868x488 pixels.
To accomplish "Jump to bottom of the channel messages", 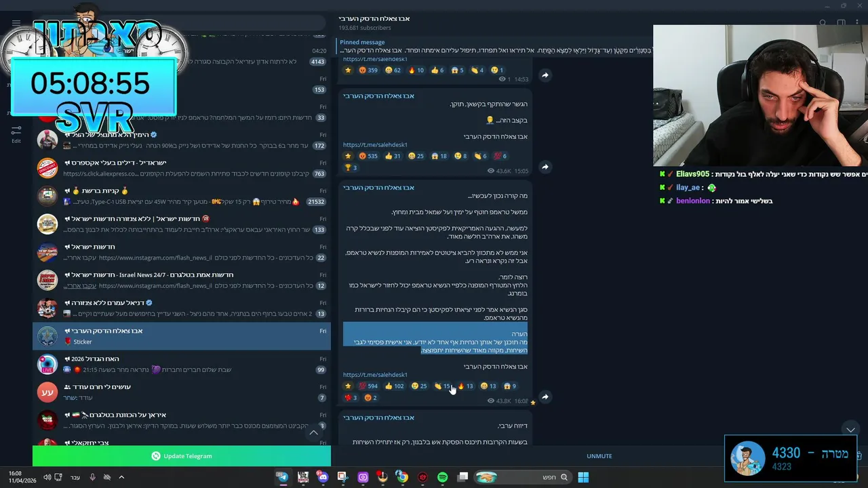I will 850,430.
